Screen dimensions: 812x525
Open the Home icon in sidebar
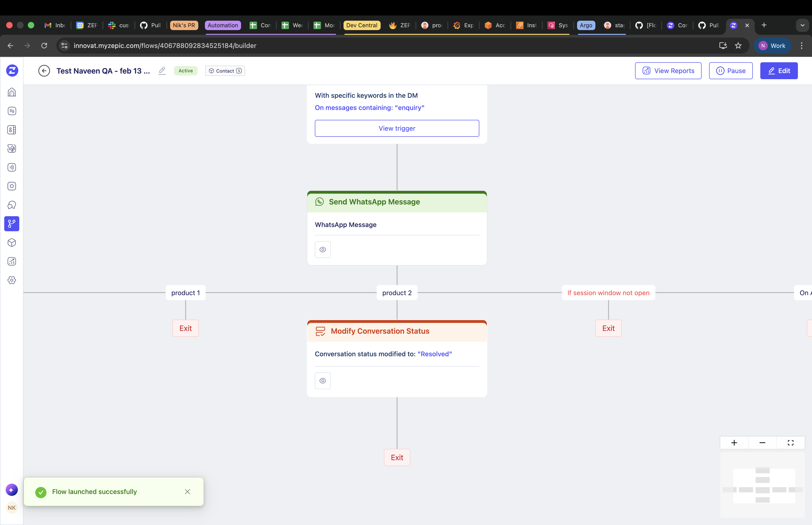tap(12, 92)
